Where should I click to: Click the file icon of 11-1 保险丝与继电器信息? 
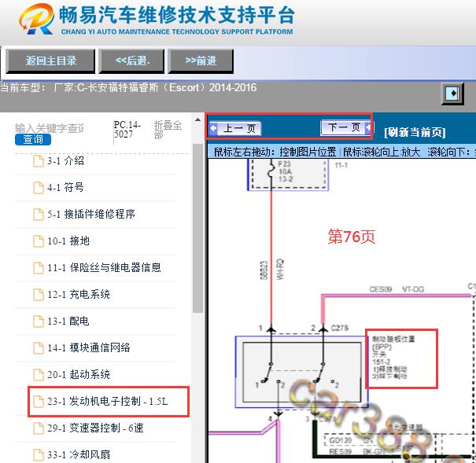tap(39, 268)
